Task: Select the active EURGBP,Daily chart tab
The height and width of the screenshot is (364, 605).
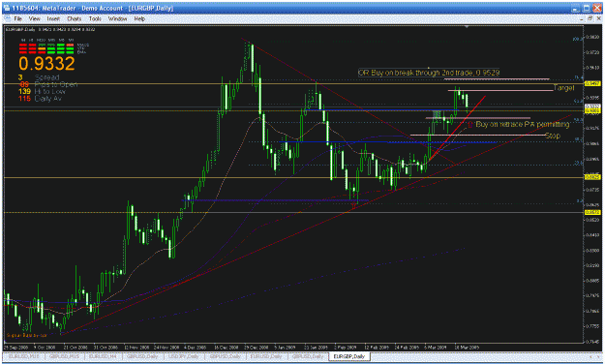Action: 349,356
